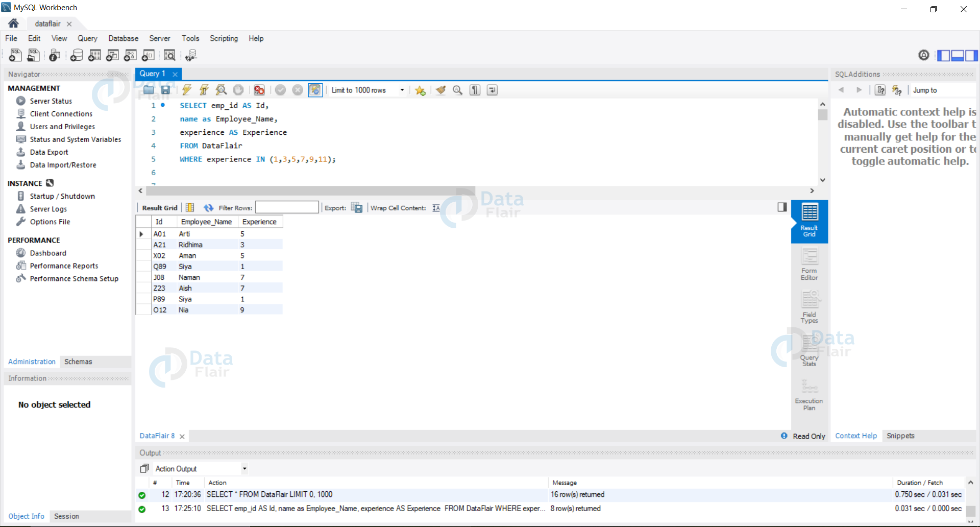Reconnect to DBMS toolbar icon

tap(191, 55)
